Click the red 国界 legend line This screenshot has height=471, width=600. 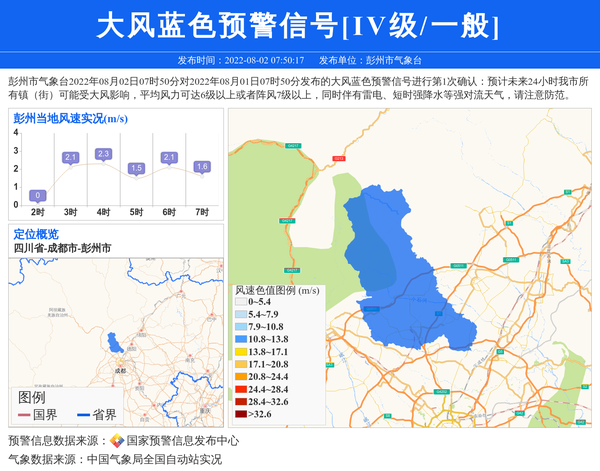pos(23,415)
